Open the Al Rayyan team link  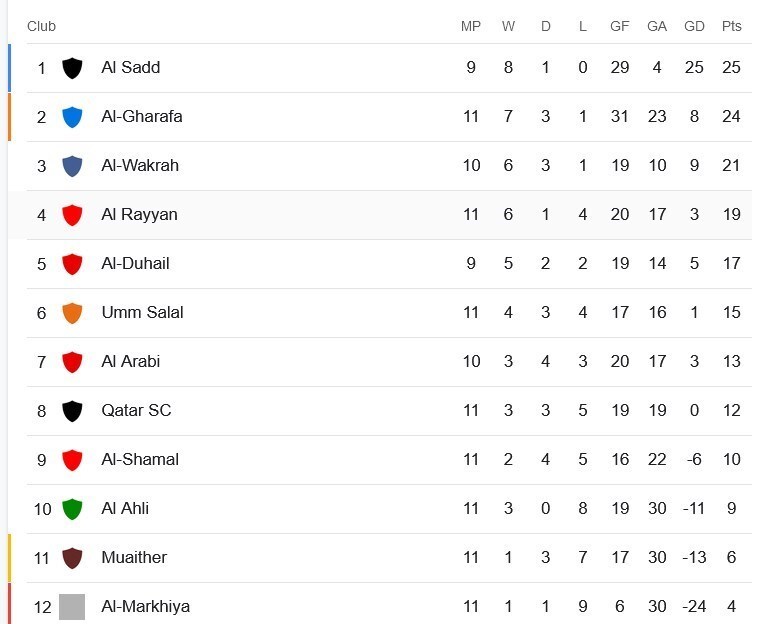coord(139,214)
